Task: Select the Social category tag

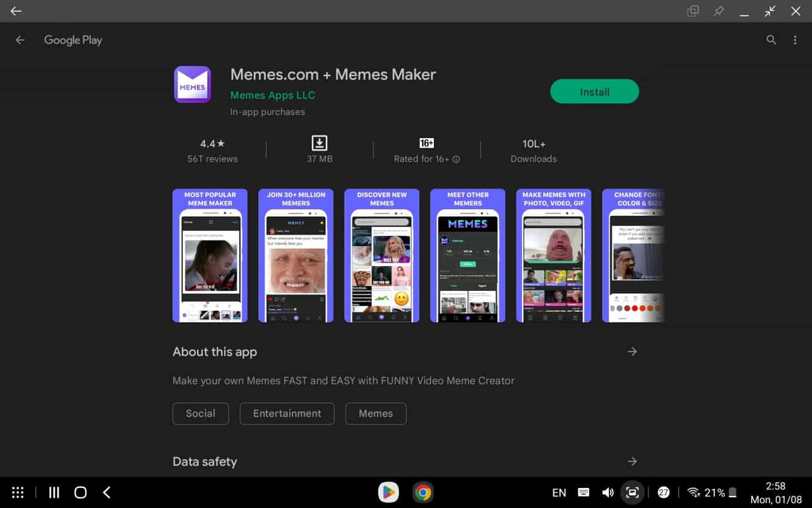Action: point(201,414)
